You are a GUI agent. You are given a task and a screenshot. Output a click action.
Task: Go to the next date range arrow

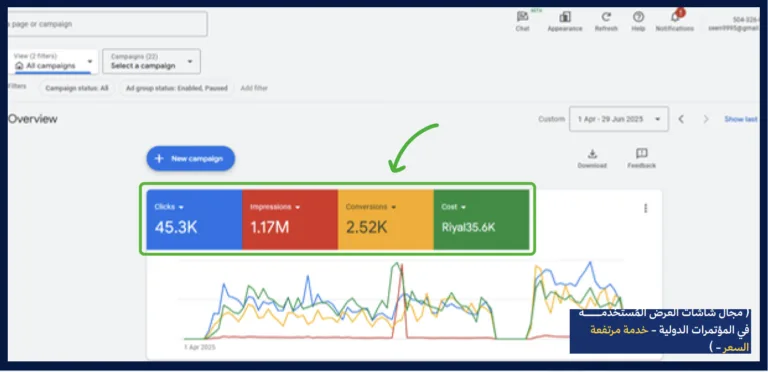point(706,119)
